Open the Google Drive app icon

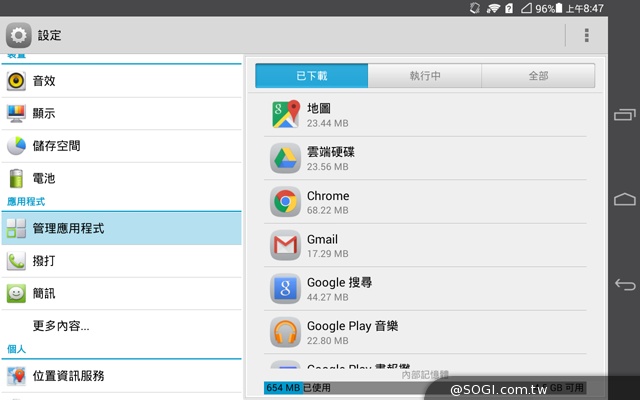286,158
